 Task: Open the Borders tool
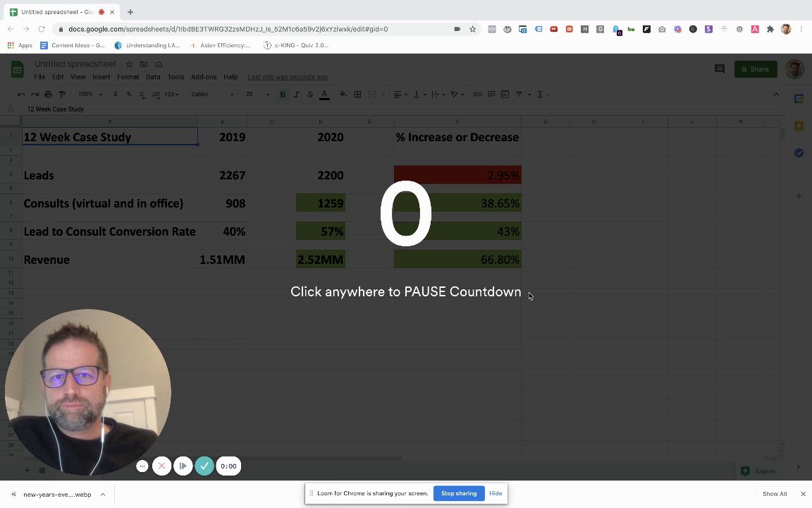click(x=357, y=95)
